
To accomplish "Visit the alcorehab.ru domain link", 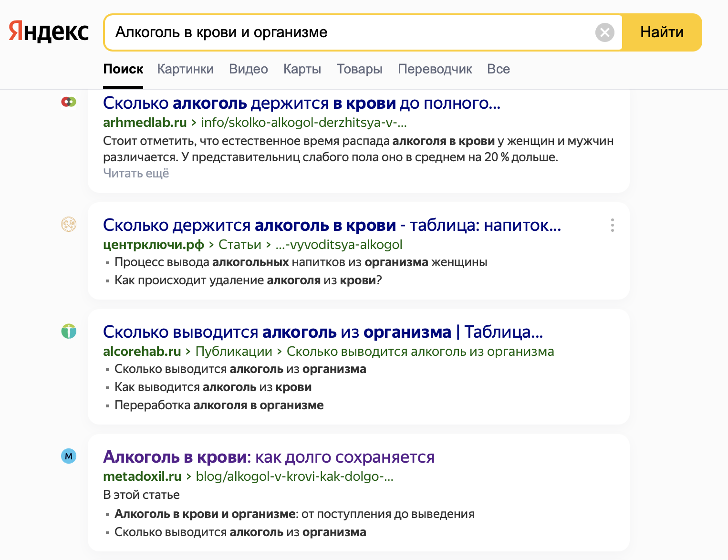I will point(142,352).
